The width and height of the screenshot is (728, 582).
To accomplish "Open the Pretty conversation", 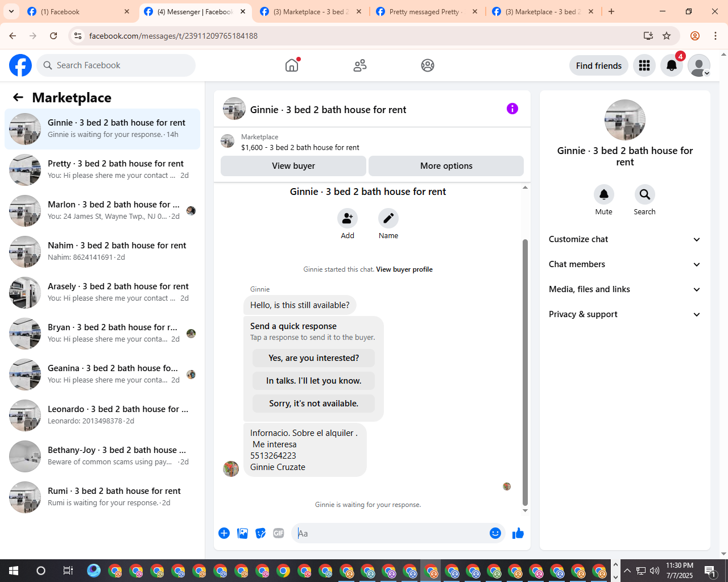I will click(102, 170).
